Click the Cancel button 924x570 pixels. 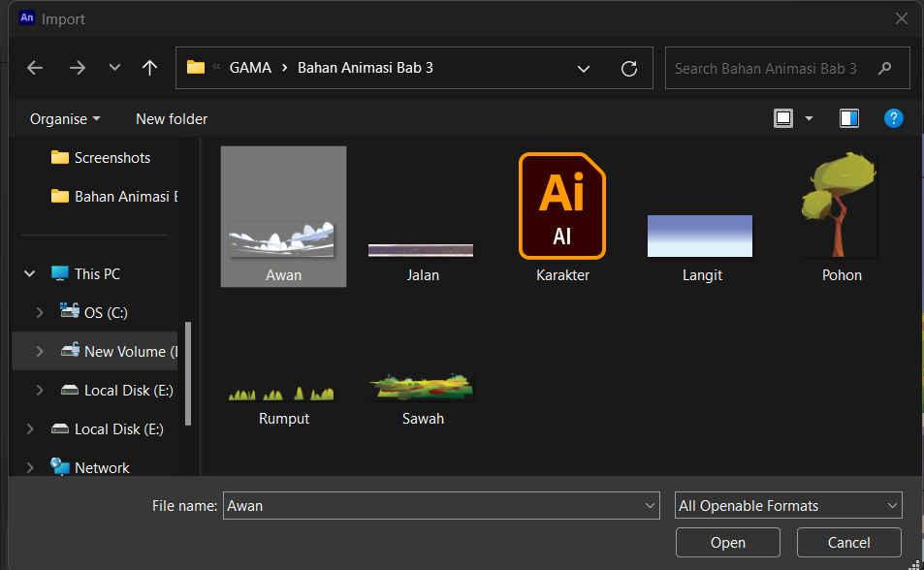[x=848, y=542]
